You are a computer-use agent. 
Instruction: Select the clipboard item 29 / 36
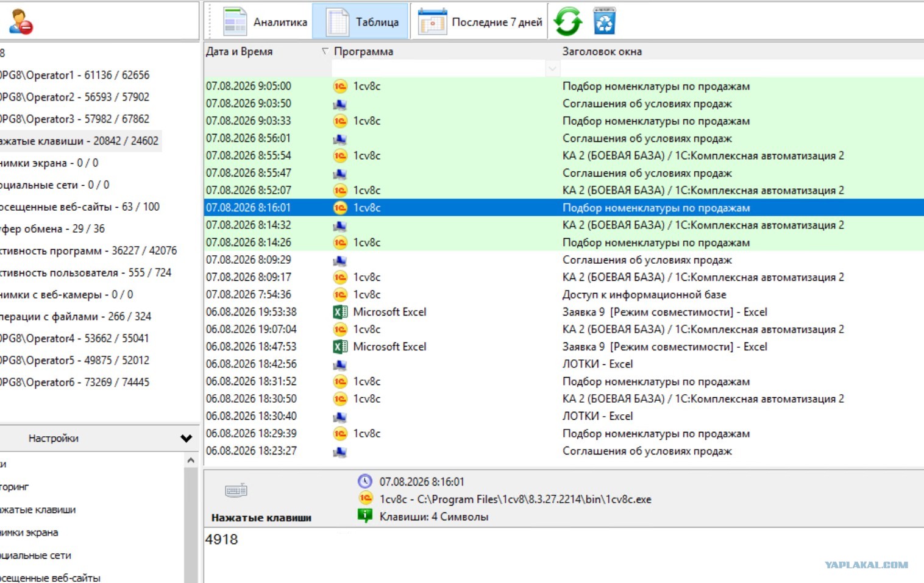point(52,228)
